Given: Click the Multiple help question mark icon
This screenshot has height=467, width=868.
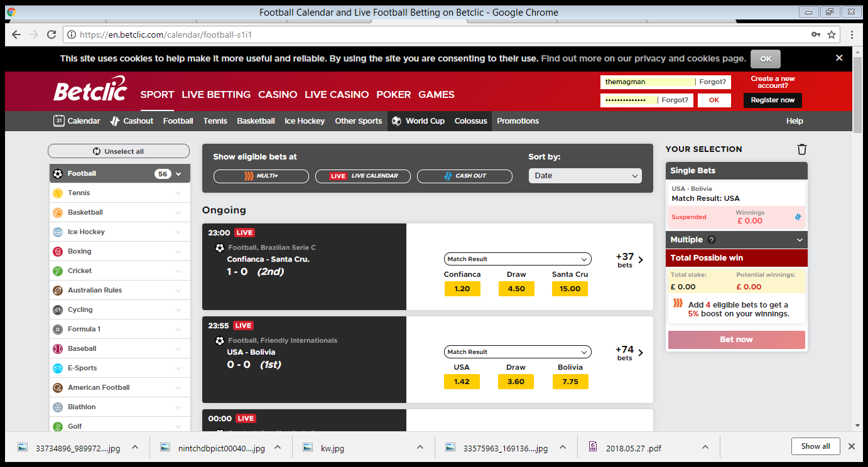Looking at the screenshot, I should coord(712,240).
